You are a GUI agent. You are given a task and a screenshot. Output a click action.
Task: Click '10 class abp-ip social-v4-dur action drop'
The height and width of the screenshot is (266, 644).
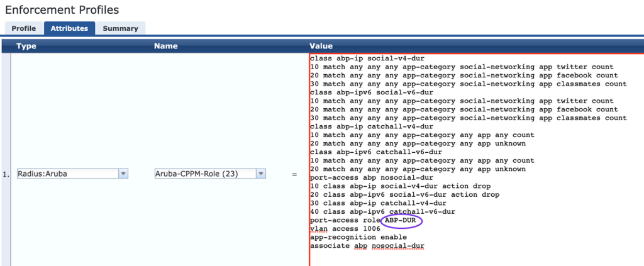point(400,186)
